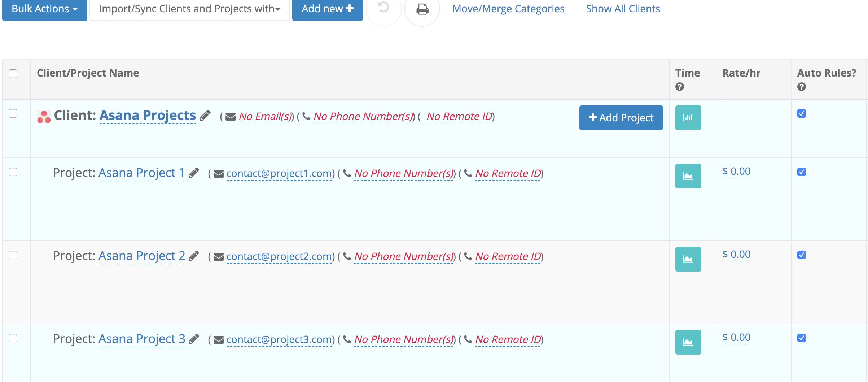The width and height of the screenshot is (868, 382).
Task: Click phone icon before Asana Project 1 remote ID
Action: pyautogui.click(x=468, y=173)
